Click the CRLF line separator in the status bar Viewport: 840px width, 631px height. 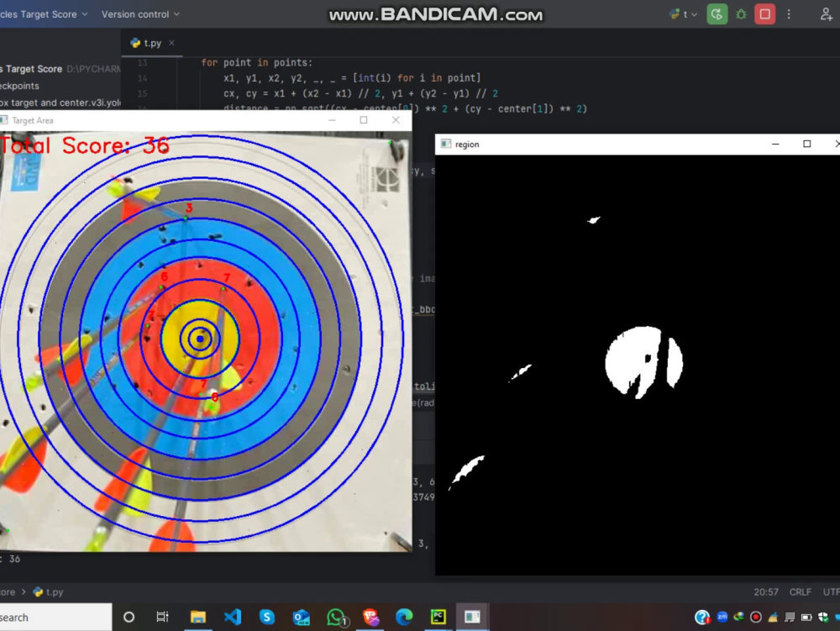(800, 592)
